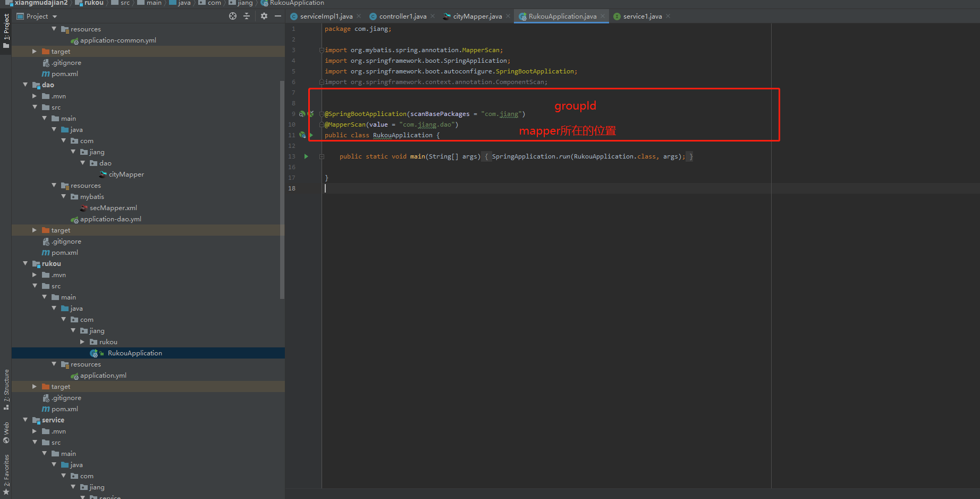This screenshot has width=980, height=499.
Task: Click the run gutter icon on main method
Action: pos(306,156)
